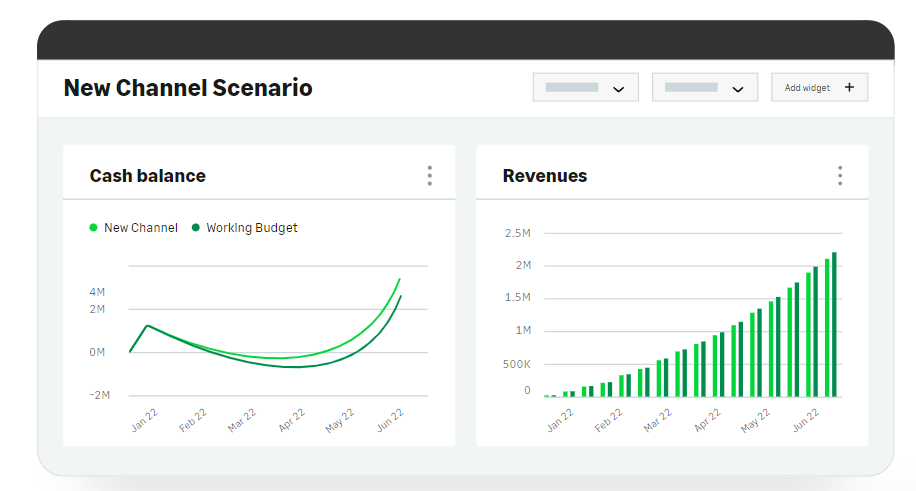Open Cash balance widget three-dot menu

click(429, 176)
